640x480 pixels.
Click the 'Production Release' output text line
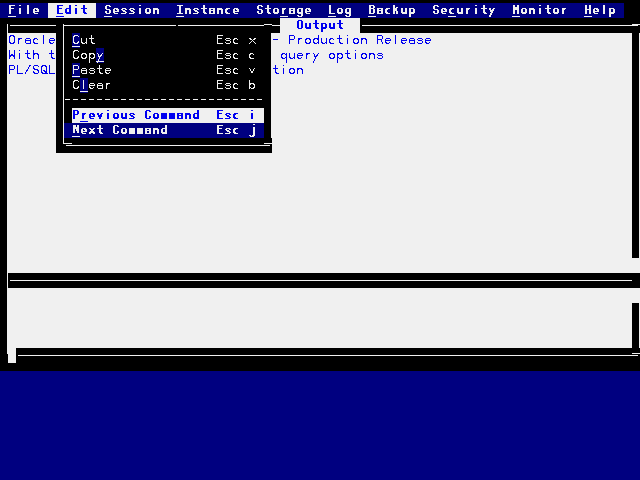tap(360, 40)
